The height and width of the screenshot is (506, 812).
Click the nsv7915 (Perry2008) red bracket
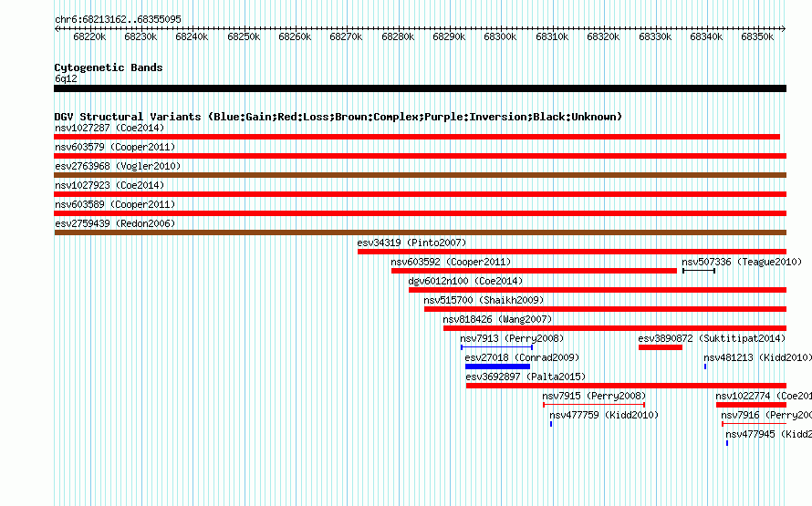pyautogui.click(x=593, y=405)
